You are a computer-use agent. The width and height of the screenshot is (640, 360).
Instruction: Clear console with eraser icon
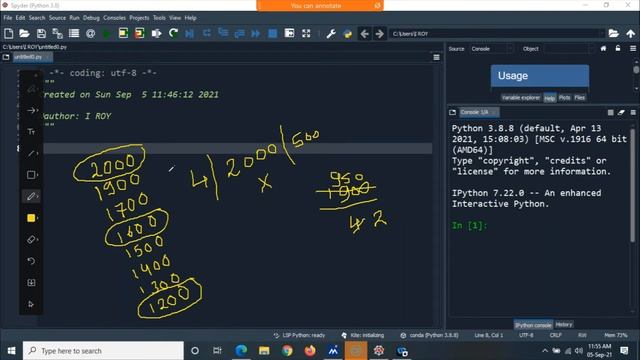click(621, 112)
